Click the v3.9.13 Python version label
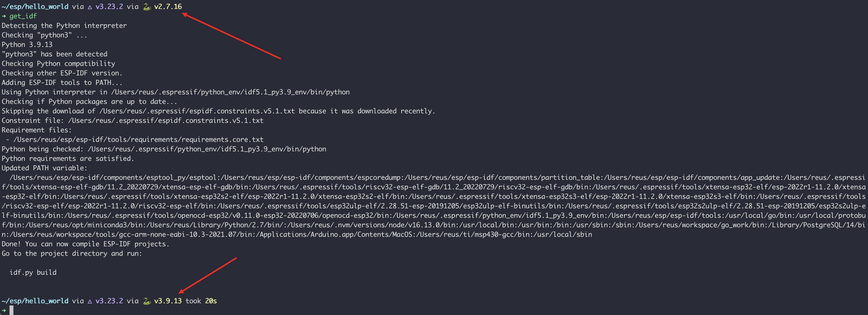 pyautogui.click(x=168, y=301)
